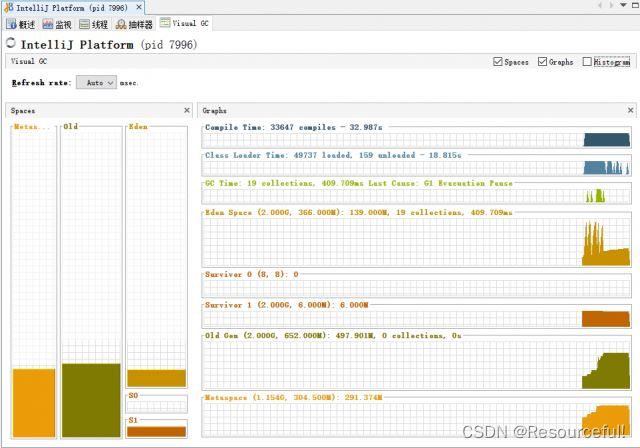The height and width of the screenshot is (448, 640).
Task: Click the loading spinner icon beside IntelliJ Platform
Action: point(11,43)
